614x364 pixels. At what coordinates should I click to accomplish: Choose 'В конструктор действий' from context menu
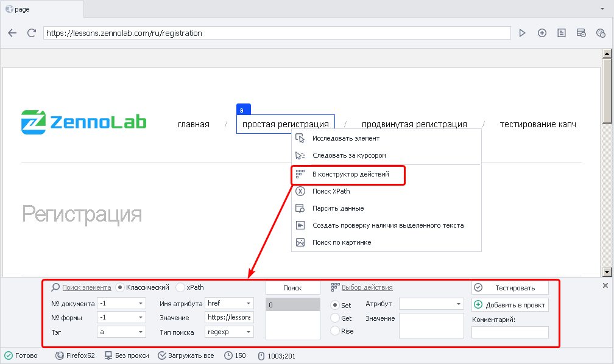pos(350,174)
